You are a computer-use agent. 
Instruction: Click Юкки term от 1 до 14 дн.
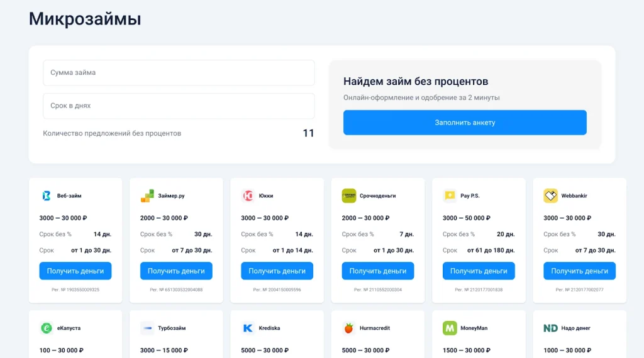click(x=293, y=250)
